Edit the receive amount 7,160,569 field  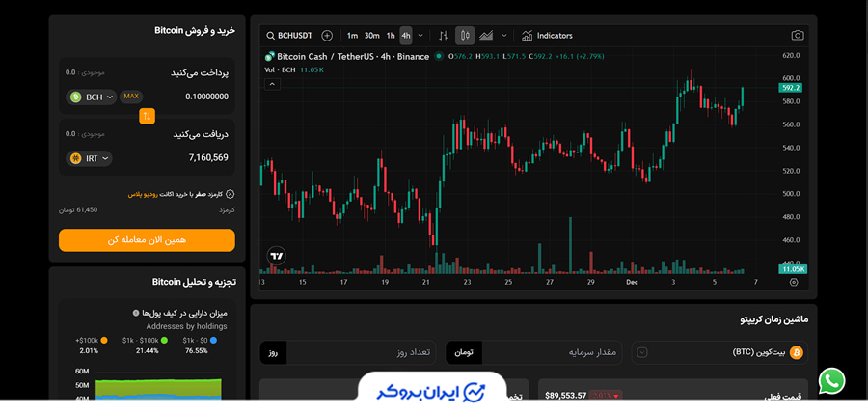[x=208, y=158]
